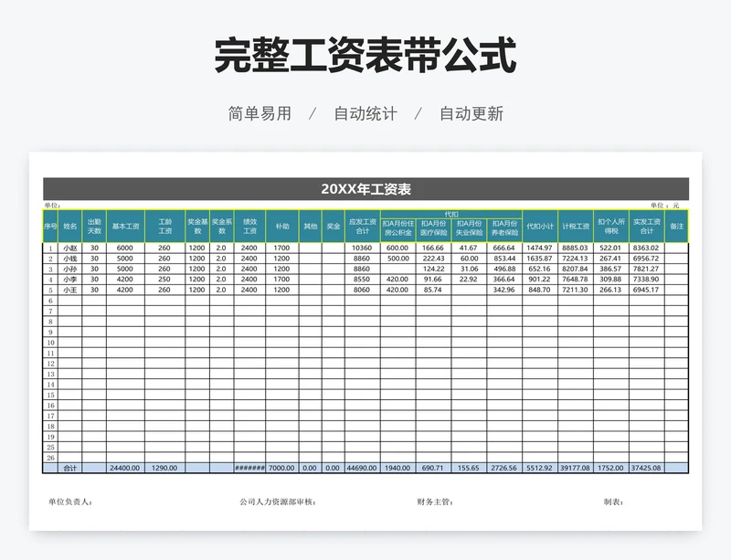Select the gross pay cell '8550'
The height and width of the screenshot is (560, 731).
click(362, 280)
